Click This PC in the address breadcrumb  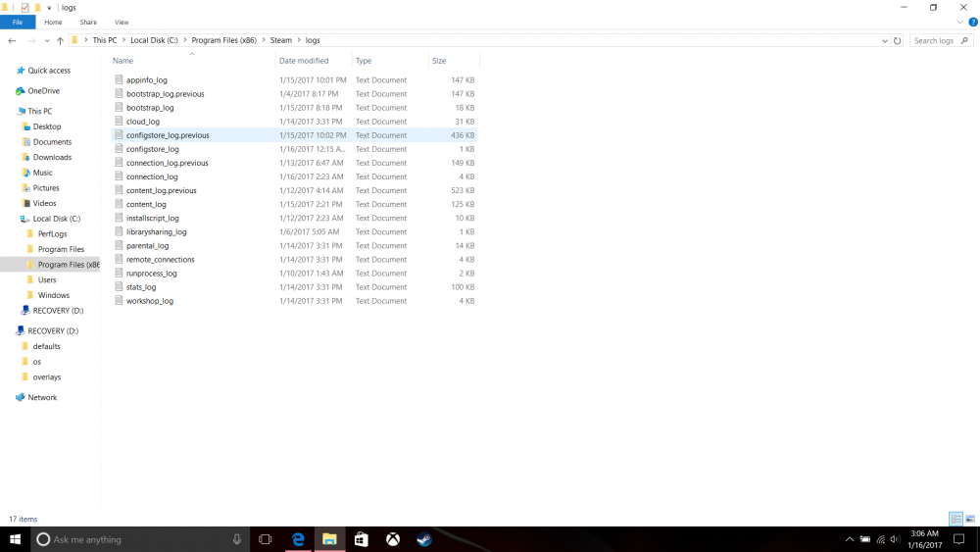point(105,40)
